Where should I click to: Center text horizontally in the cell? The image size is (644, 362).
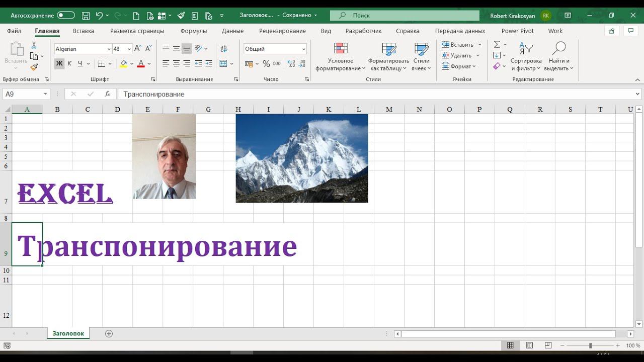click(x=176, y=64)
